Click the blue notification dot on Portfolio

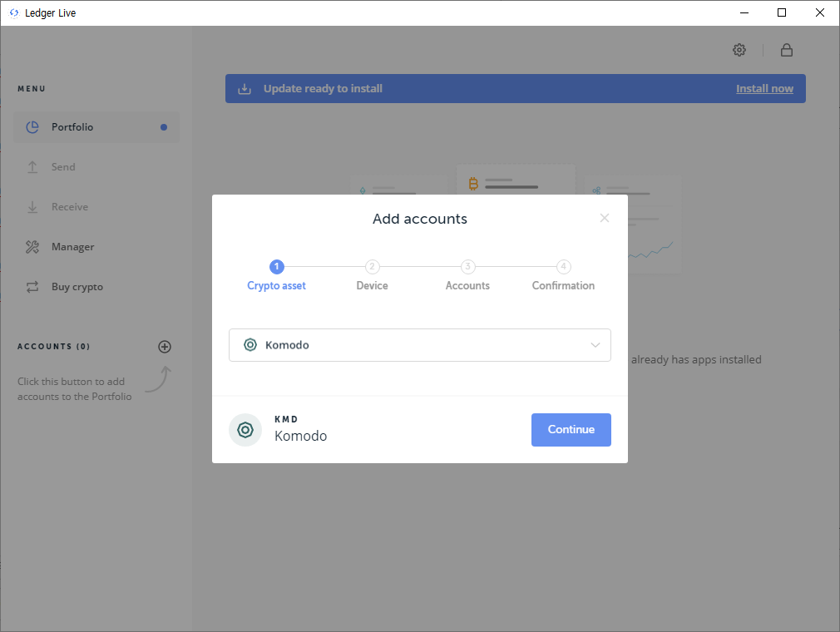(164, 127)
